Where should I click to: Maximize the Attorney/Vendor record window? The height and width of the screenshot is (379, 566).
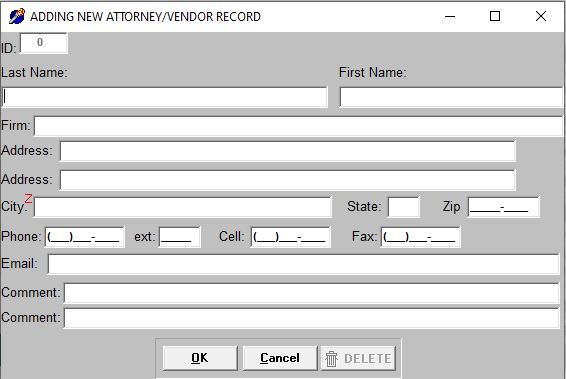495,16
